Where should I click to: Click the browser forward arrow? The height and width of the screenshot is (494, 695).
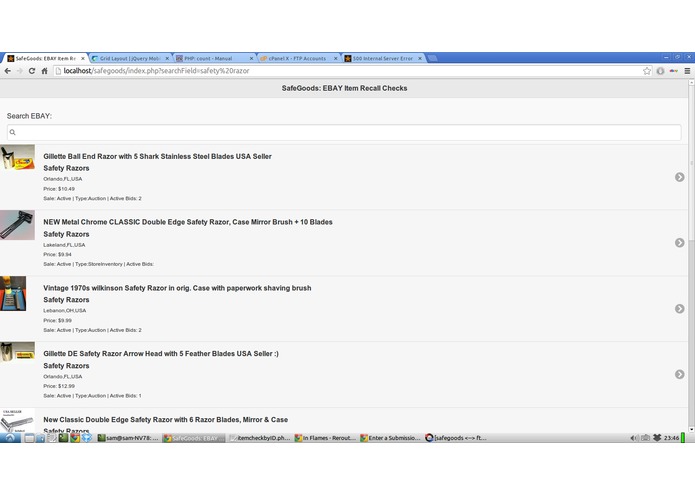[x=20, y=71]
